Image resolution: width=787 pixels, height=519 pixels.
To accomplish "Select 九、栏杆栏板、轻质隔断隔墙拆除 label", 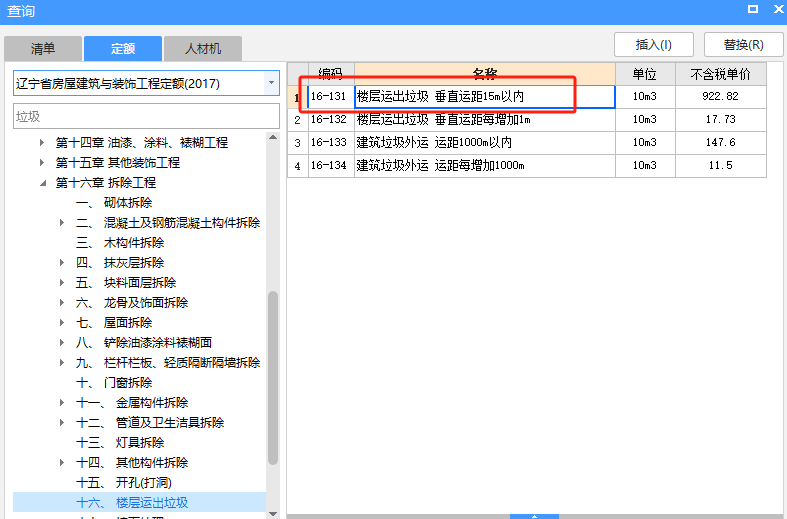I will (x=168, y=362).
